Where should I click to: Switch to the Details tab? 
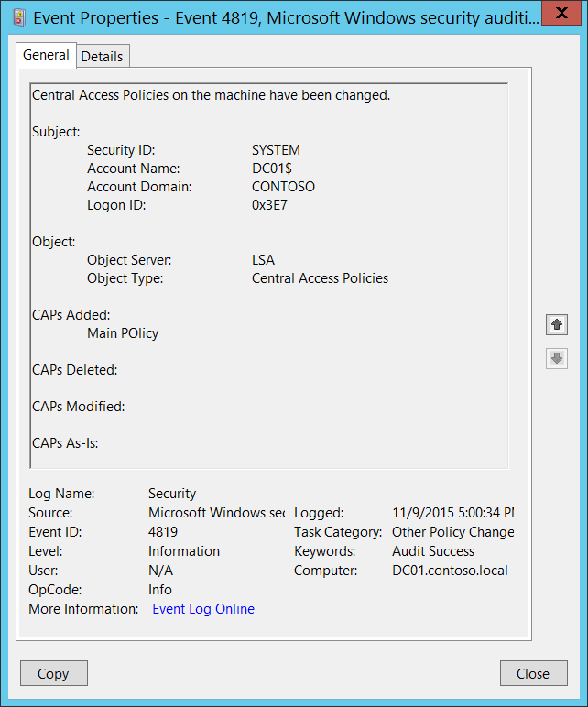click(x=103, y=57)
